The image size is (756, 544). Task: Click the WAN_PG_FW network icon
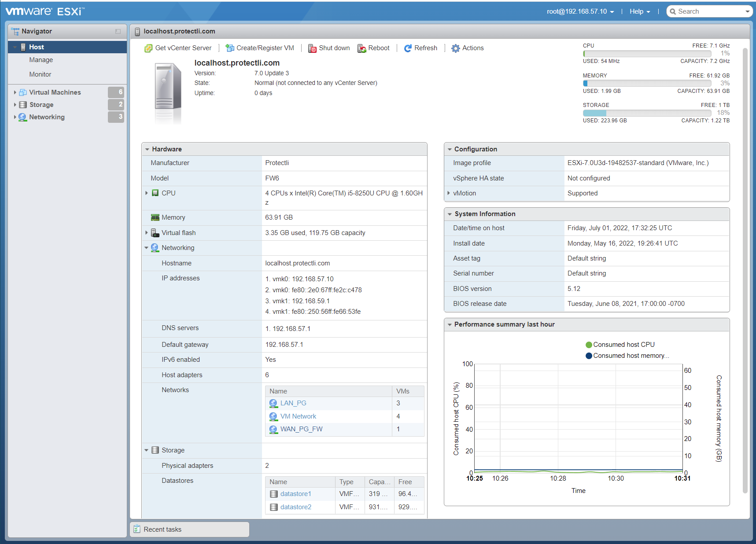click(x=273, y=429)
